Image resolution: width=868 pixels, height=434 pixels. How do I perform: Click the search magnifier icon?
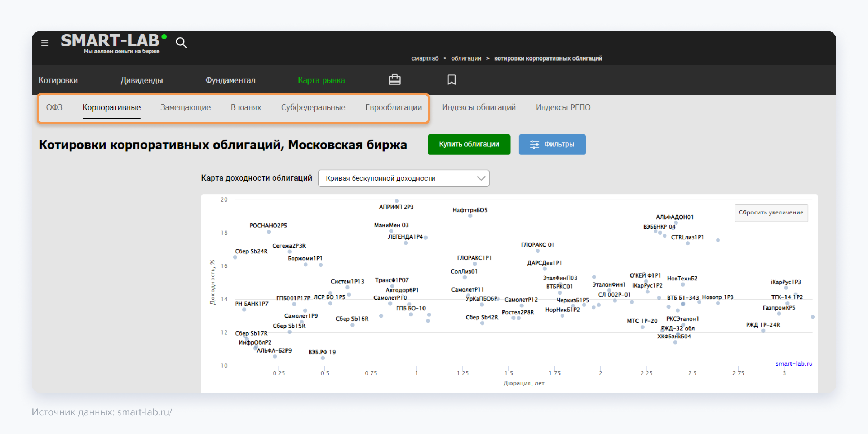pos(181,43)
